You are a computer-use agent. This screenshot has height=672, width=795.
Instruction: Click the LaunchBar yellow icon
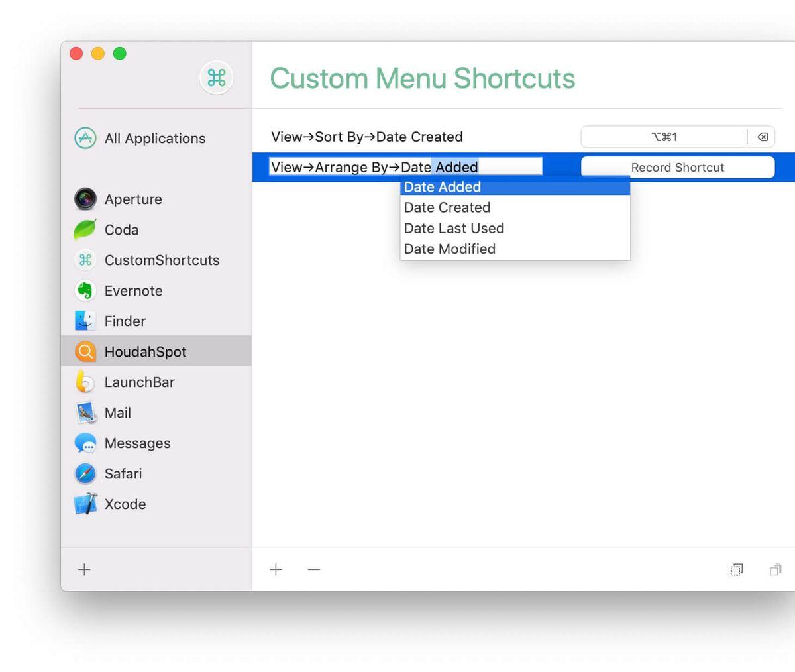85,382
